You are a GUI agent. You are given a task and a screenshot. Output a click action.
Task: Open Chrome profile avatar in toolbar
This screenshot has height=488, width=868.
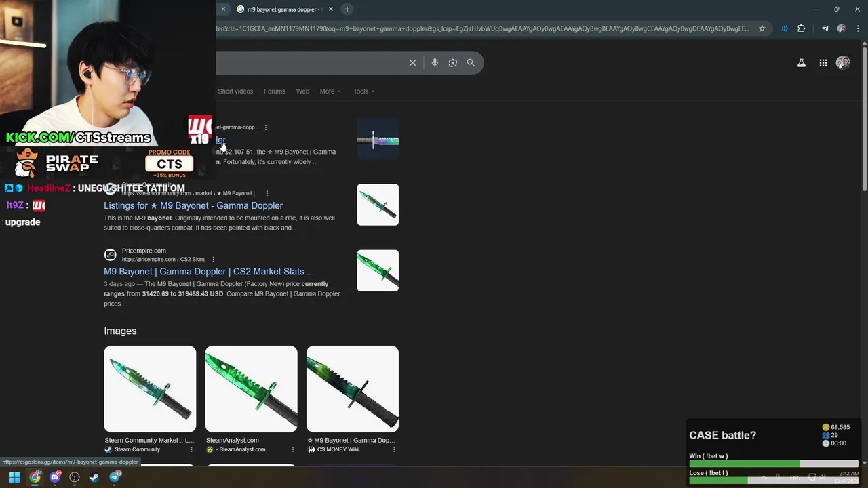click(x=842, y=28)
